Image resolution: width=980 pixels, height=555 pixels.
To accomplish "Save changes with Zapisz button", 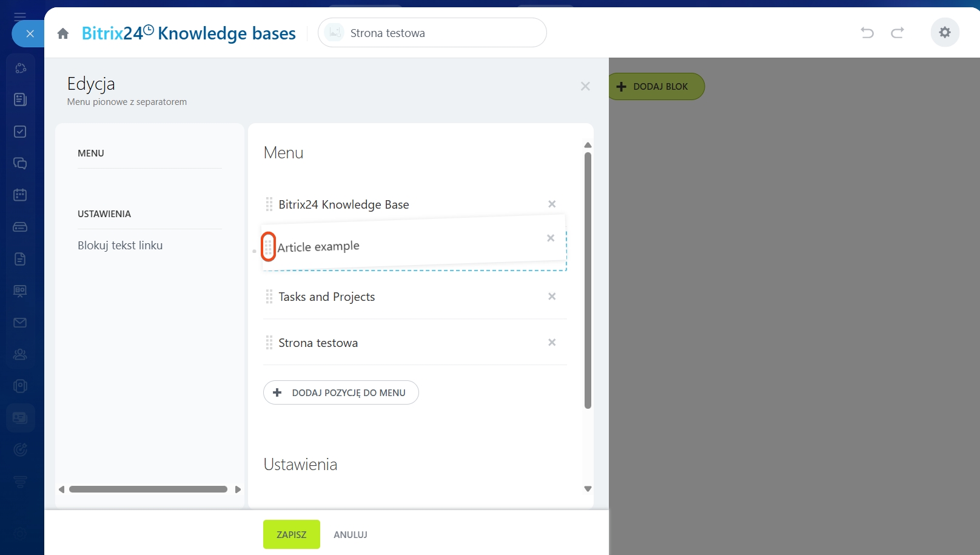I will [292, 534].
